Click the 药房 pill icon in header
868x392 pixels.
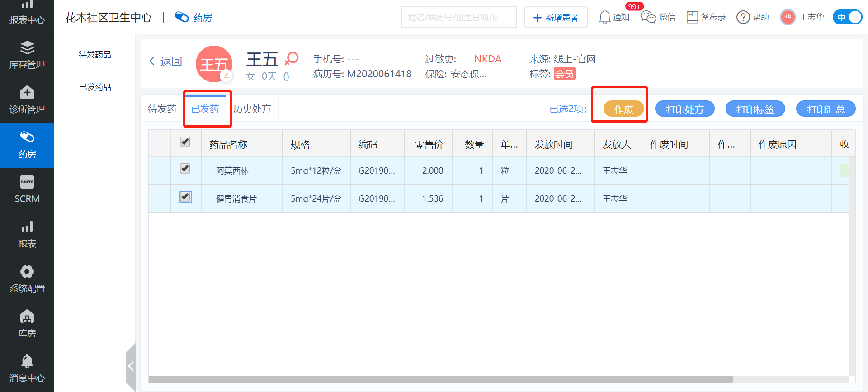[182, 17]
